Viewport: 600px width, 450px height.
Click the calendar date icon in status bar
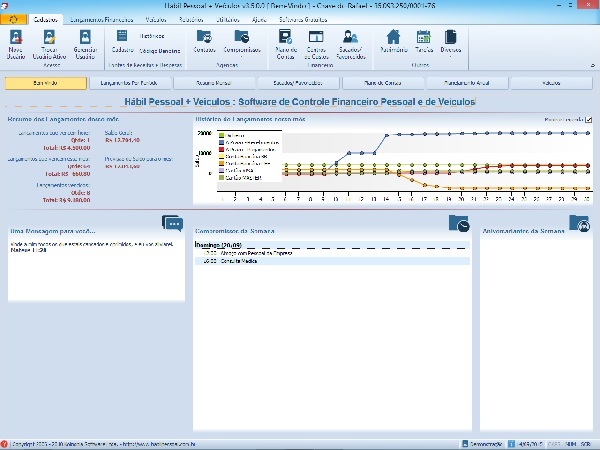pos(512,444)
